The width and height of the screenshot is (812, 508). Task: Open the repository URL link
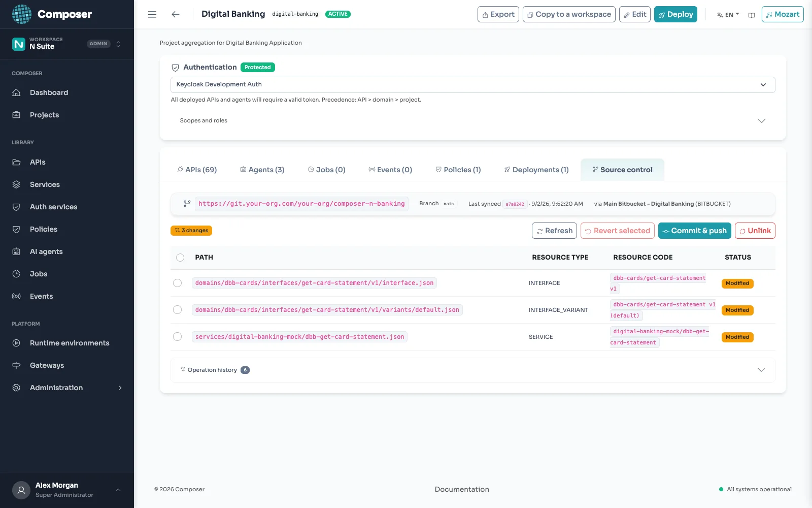(301, 204)
